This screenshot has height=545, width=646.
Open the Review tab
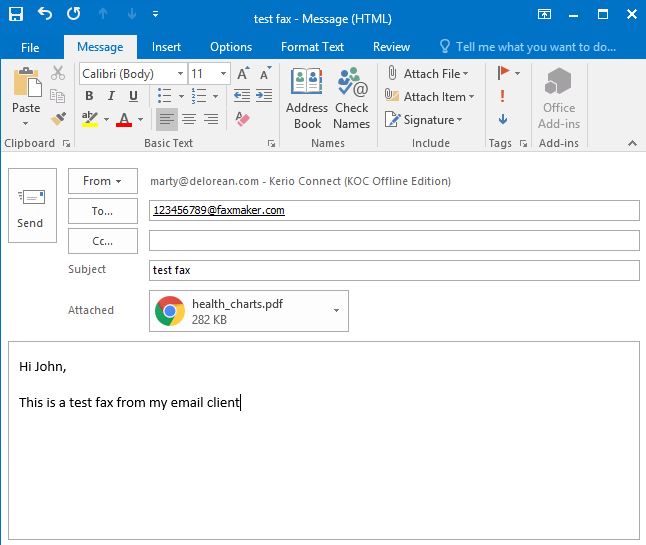point(391,47)
